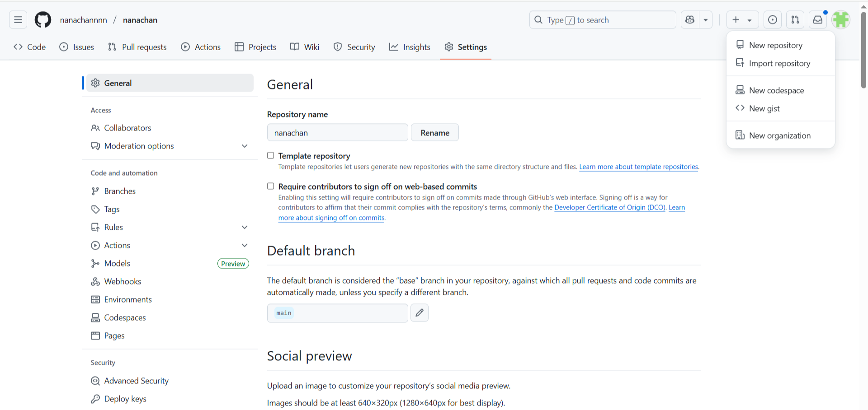Open Learn more about template repositories link
Image resolution: width=868 pixels, height=410 pixels.
[x=639, y=167]
